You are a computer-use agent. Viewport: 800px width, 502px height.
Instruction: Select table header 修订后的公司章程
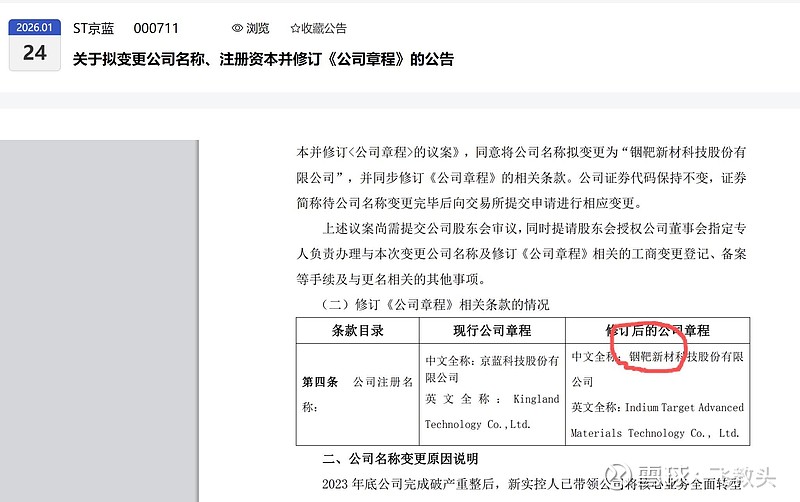[x=658, y=331]
